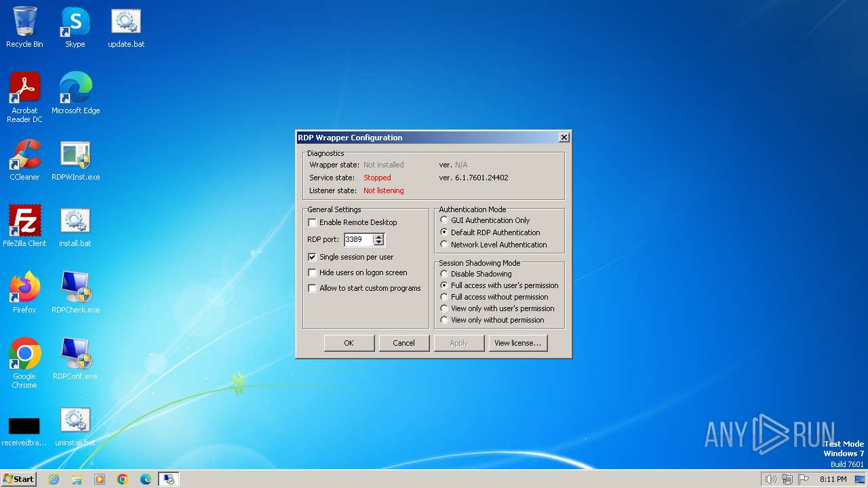The width and height of the screenshot is (868, 488).
Task: Activate RDP Wrapper taskbar button
Action: point(169,479)
